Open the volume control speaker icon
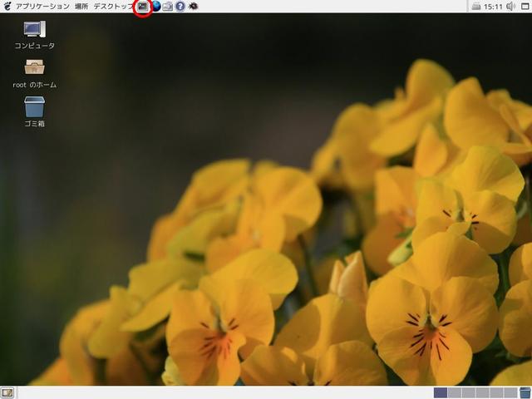This screenshot has height=399, width=532. pyautogui.click(x=510, y=7)
